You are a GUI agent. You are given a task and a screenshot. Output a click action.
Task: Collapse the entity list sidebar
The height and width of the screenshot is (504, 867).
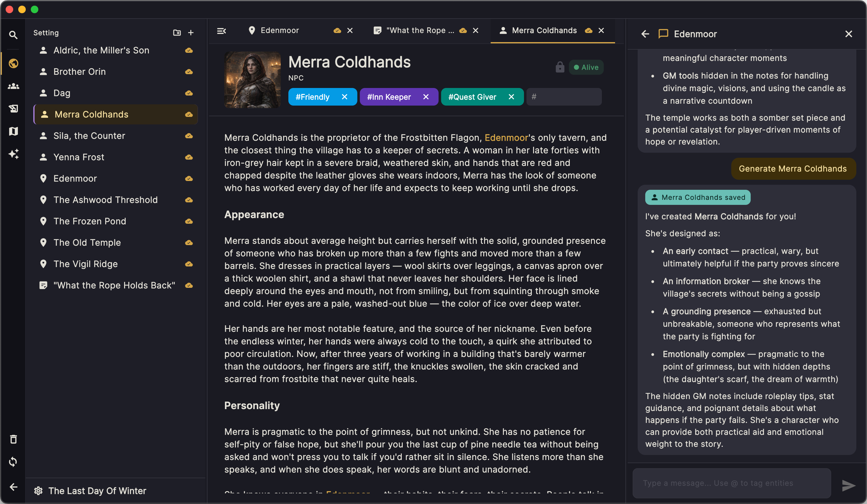[x=221, y=31]
